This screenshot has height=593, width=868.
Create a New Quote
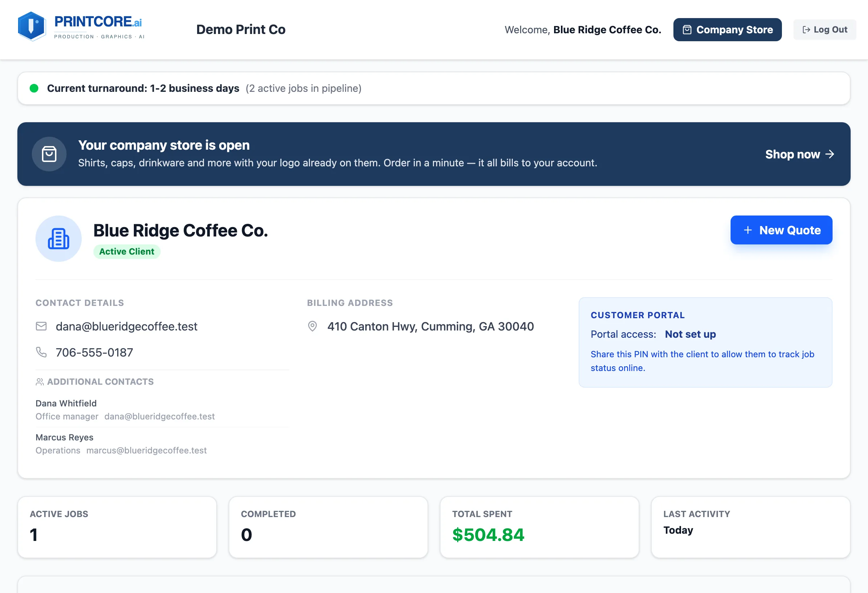tap(781, 230)
